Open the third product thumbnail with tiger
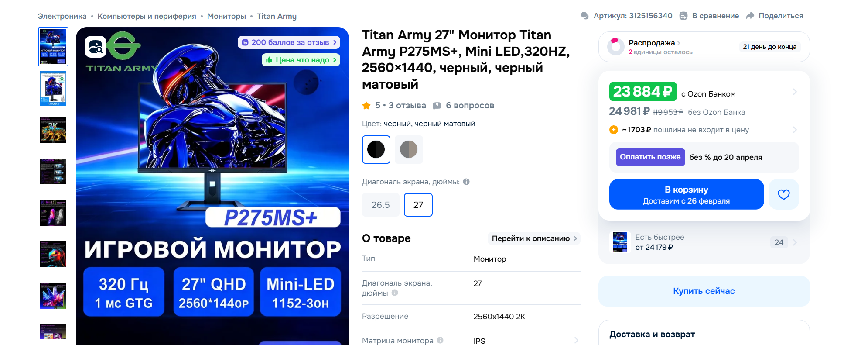The width and height of the screenshot is (868, 345). pyautogui.click(x=53, y=130)
